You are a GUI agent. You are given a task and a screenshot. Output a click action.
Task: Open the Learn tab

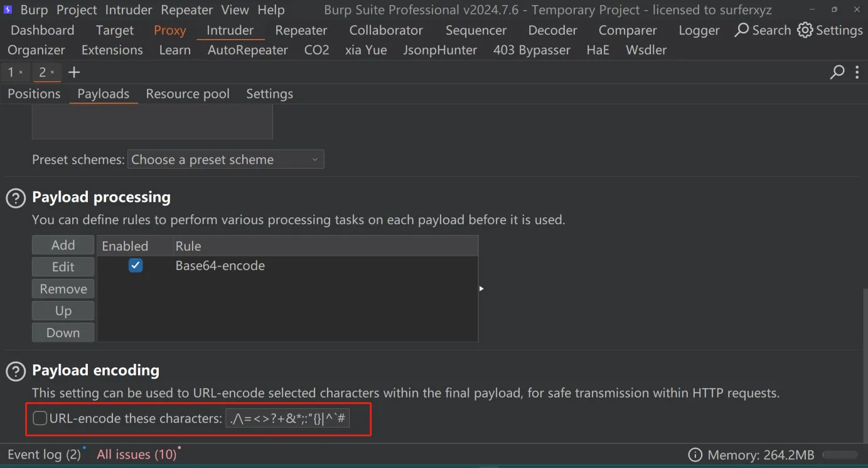coord(175,50)
